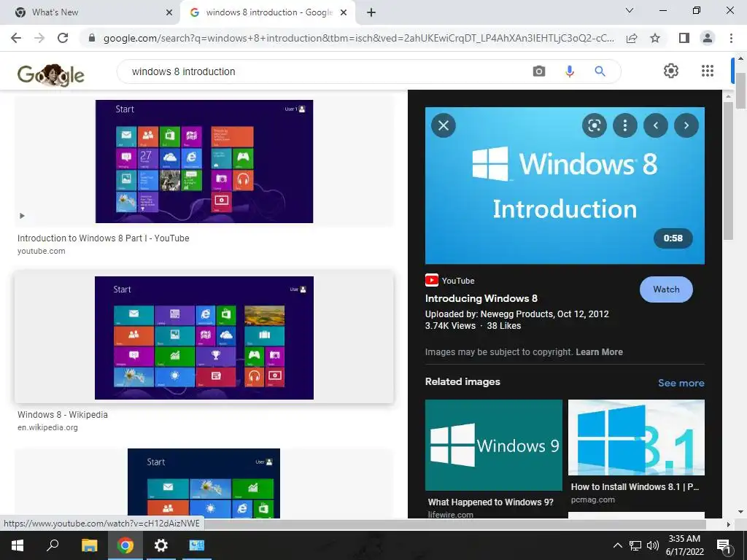
Task: Click the page vertical scrollbar thumb
Action: tap(740, 90)
